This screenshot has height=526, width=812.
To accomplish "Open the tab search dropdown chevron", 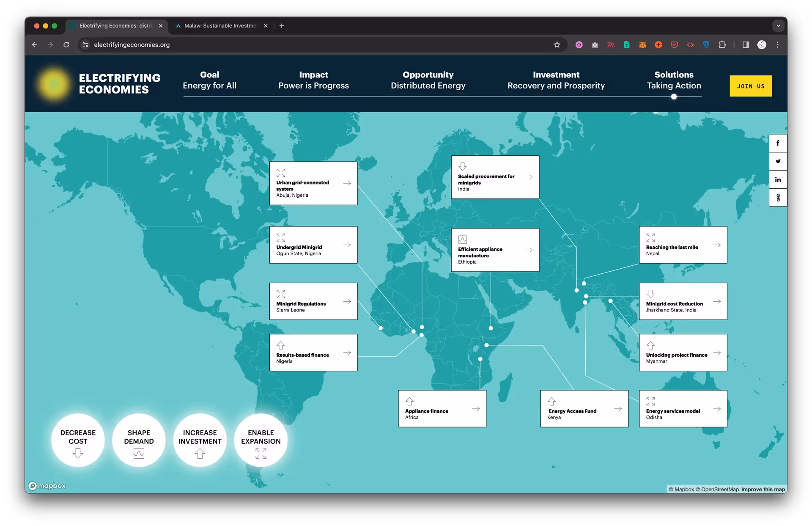I will point(778,26).
